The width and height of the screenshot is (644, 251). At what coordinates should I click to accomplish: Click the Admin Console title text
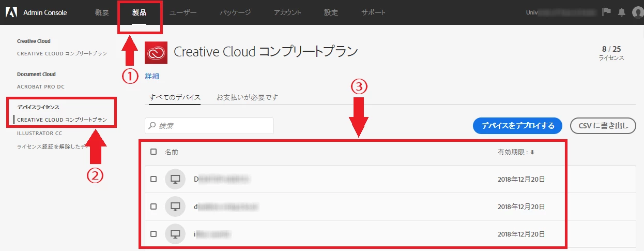click(x=45, y=12)
